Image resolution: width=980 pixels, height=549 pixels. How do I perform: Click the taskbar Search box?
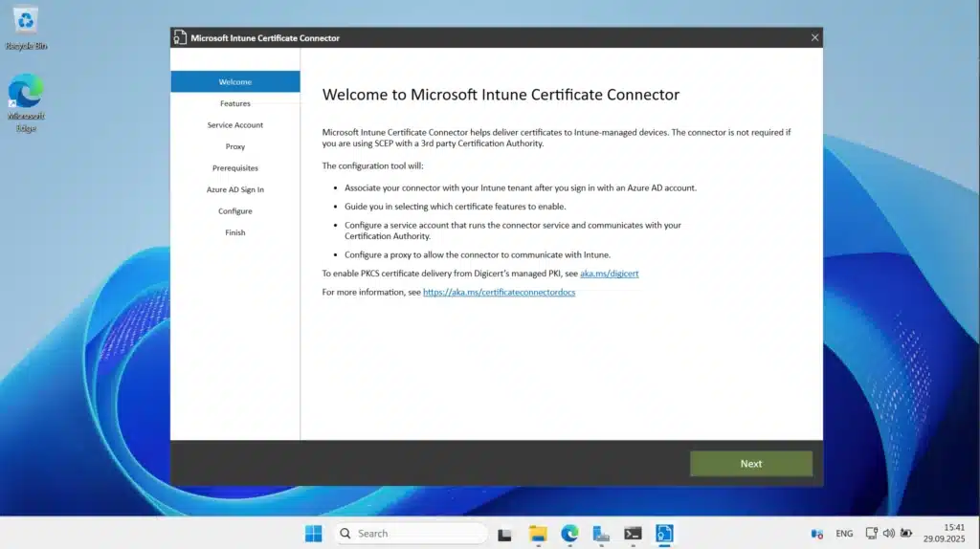[412, 533]
